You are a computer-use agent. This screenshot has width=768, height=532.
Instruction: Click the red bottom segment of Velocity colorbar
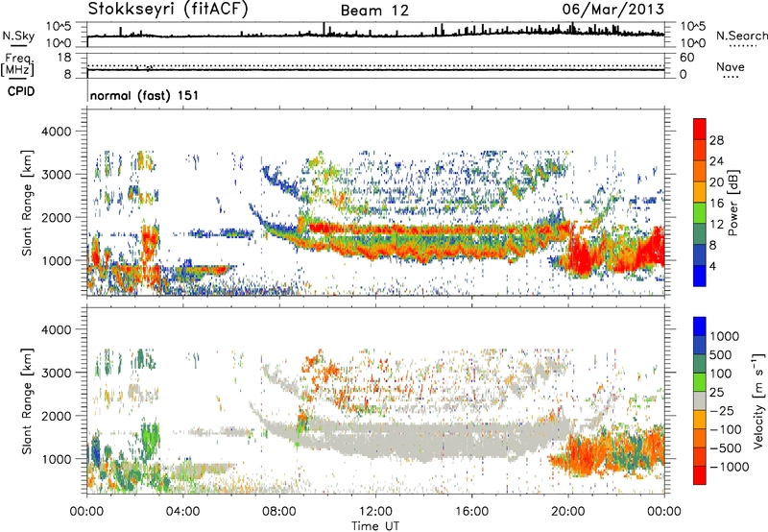click(x=700, y=475)
